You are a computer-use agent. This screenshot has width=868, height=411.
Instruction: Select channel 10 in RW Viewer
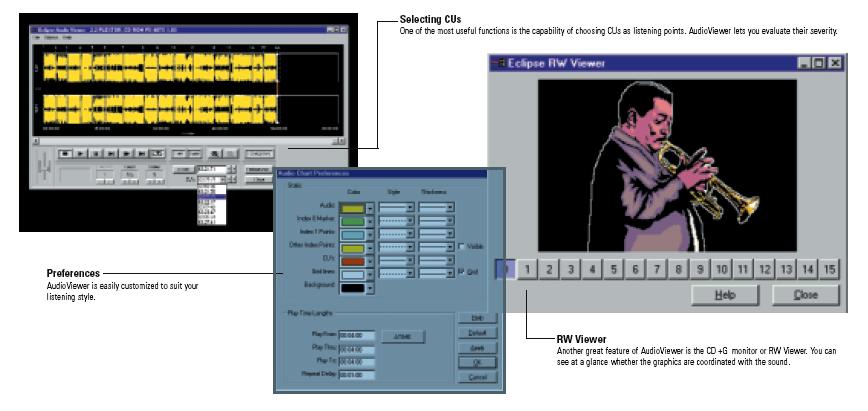point(721,270)
